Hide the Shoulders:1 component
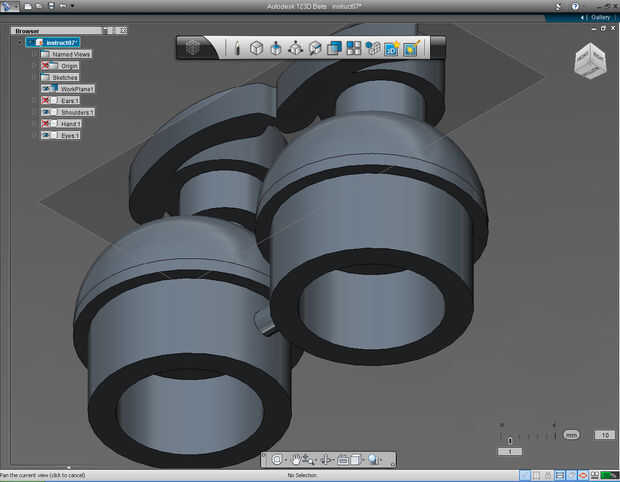The image size is (620, 482). click(x=45, y=112)
